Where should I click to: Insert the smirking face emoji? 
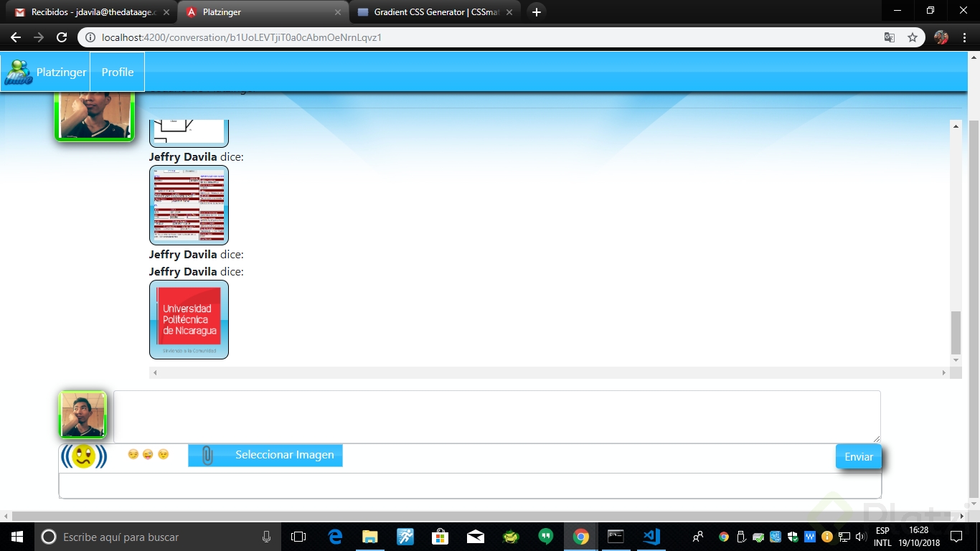coord(133,454)
